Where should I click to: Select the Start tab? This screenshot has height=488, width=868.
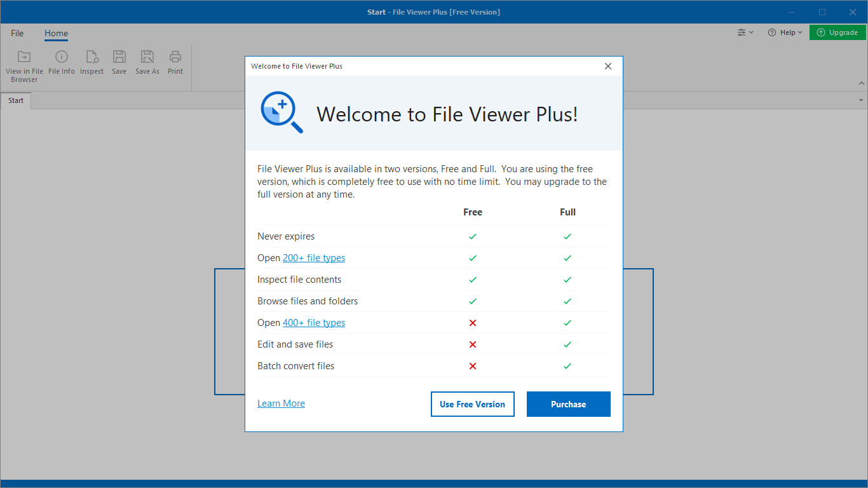[15, 100]
